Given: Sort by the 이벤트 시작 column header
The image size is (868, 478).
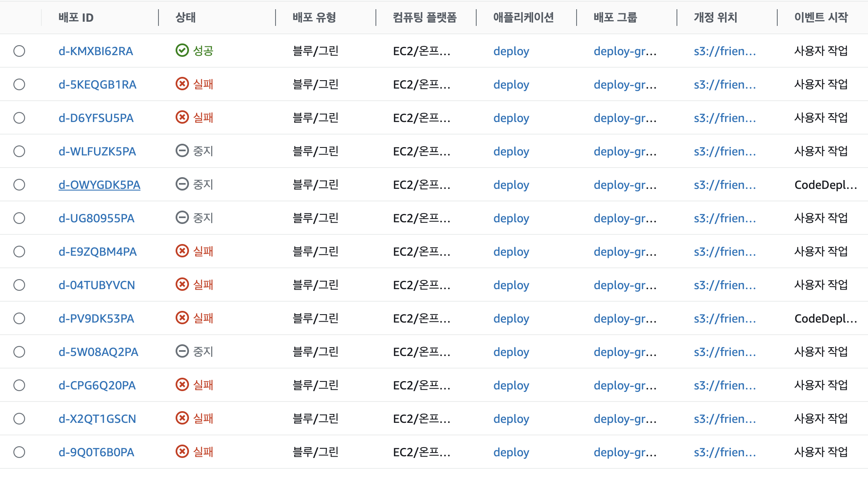Looking at the screenshot, I should click(821, 18).
